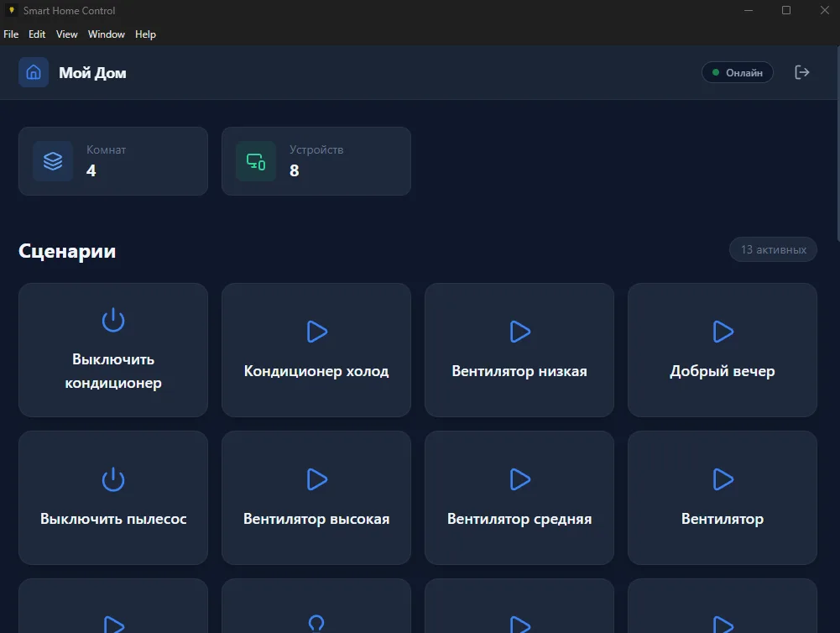Viewport: 840px width, 633px height.
Task: Click the Онлайн status badge
Action: point(737,73)
